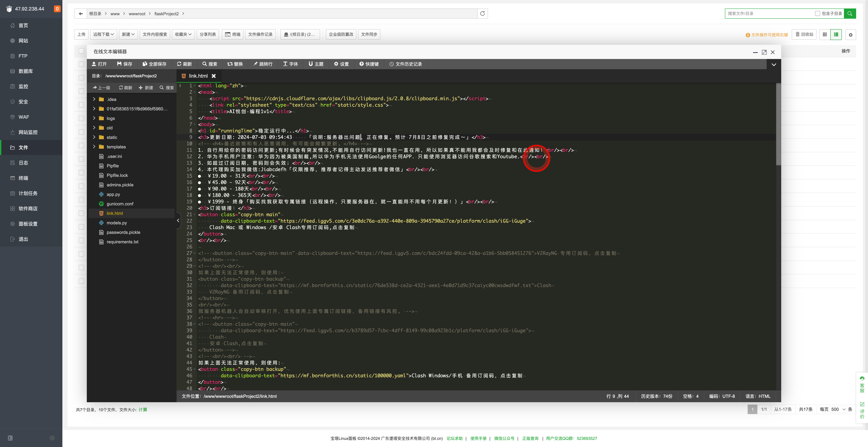
Task: Click the collapse sidebar menu icon
Action: tap(10, 438)
